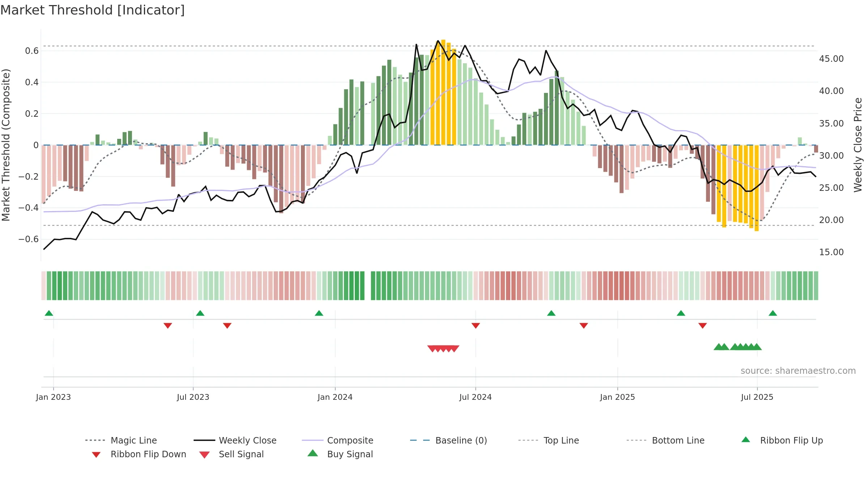This screenshot has height=488, width=868.
Task: Toggle the Sell Signal legend entry
Action: click(x=231, y=454)
